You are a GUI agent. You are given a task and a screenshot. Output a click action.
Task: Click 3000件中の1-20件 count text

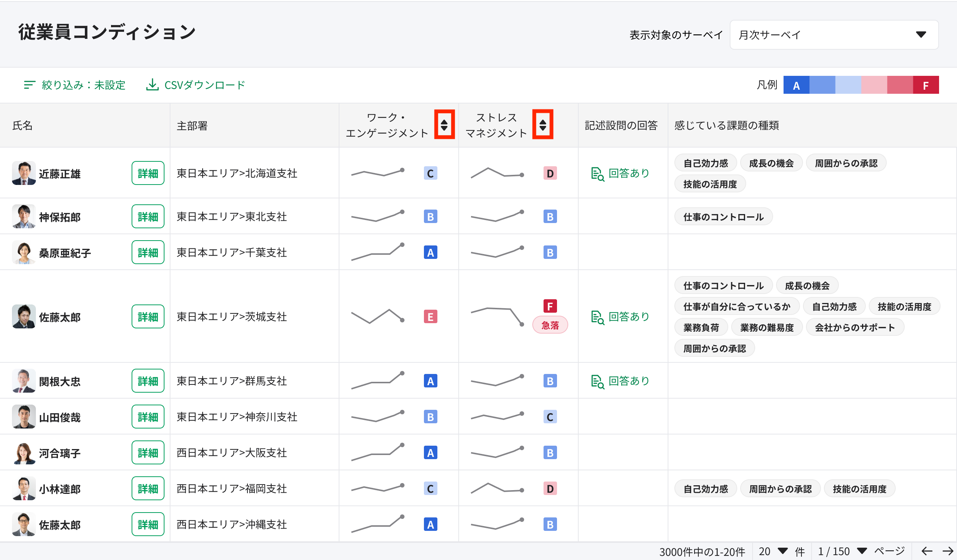click(x=702, y=552)
